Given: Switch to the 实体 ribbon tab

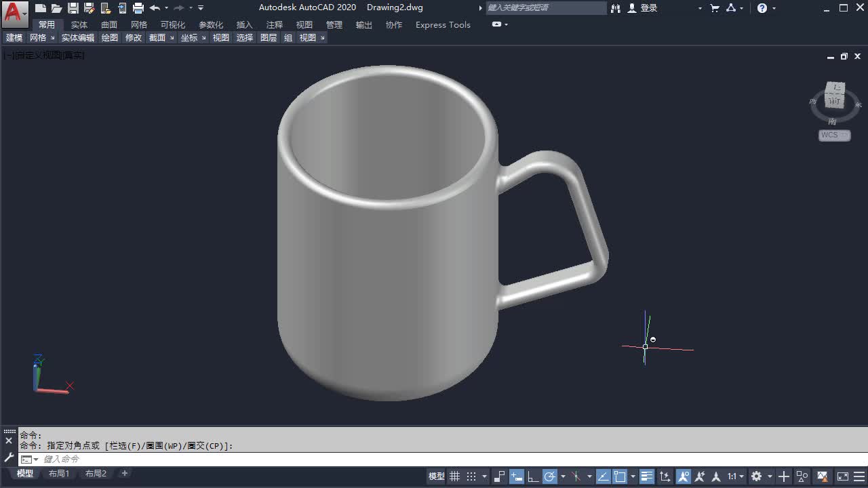Looking at the screenshot, I should pos(79,24).
